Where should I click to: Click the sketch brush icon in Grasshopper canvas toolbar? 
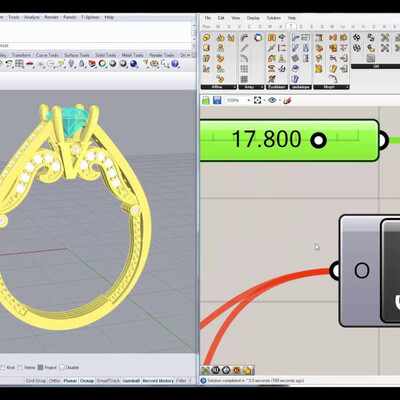(x=287, y=100)
